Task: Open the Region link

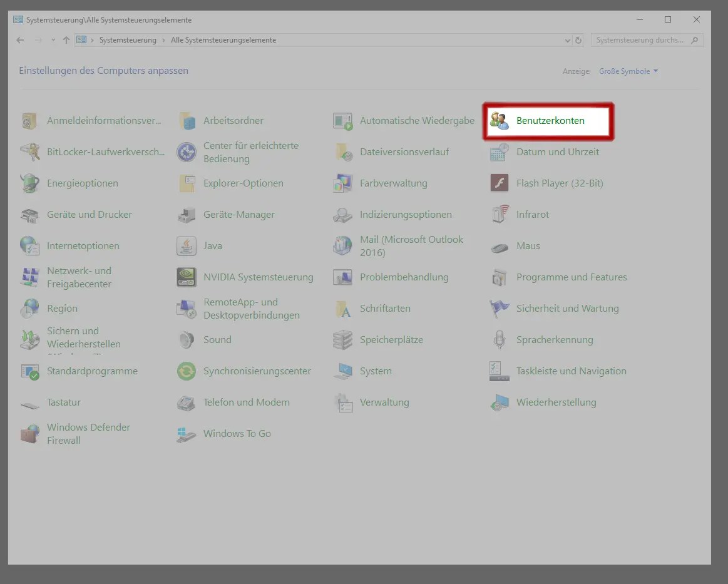Action: (x=62, y=308)
